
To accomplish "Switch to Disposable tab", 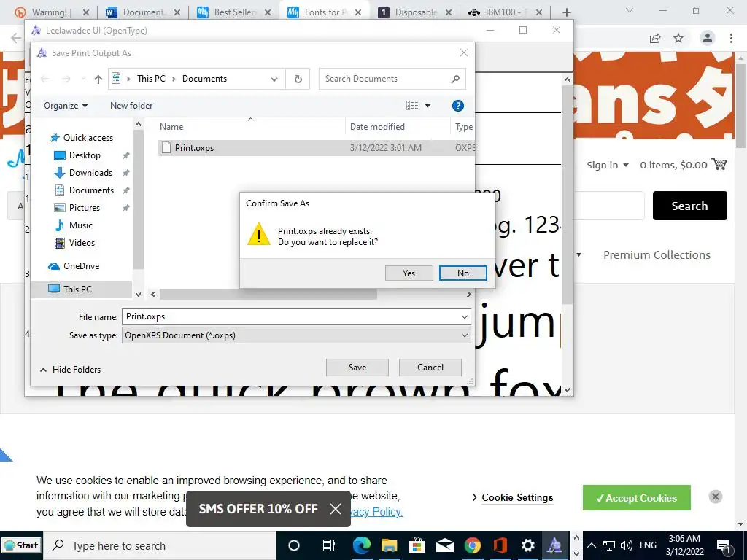I will (416, 12).
